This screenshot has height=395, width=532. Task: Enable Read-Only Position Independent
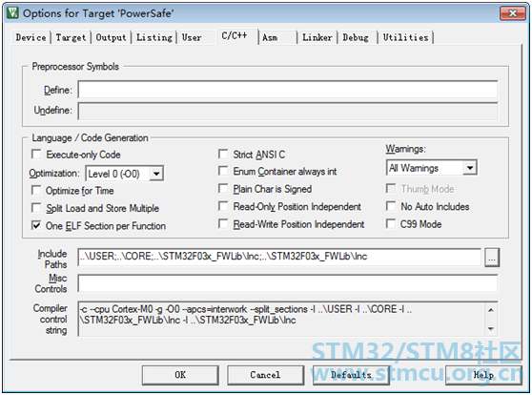click(x=223, y=206)
